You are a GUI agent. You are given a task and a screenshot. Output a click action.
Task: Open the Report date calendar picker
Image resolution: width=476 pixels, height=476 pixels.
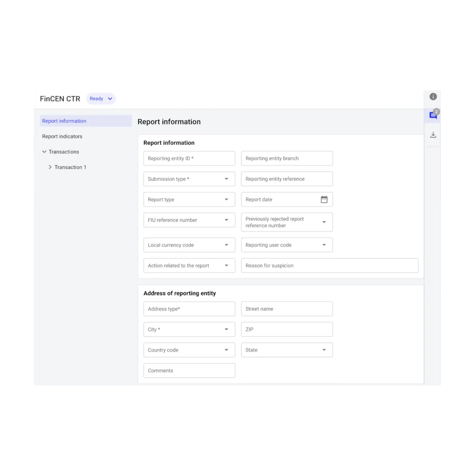pyautogui.click(x=324, y=199)
